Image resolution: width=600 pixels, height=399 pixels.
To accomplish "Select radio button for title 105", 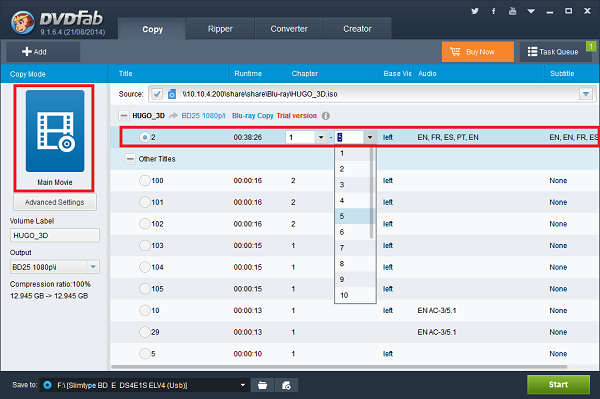I will coord(145,288).
